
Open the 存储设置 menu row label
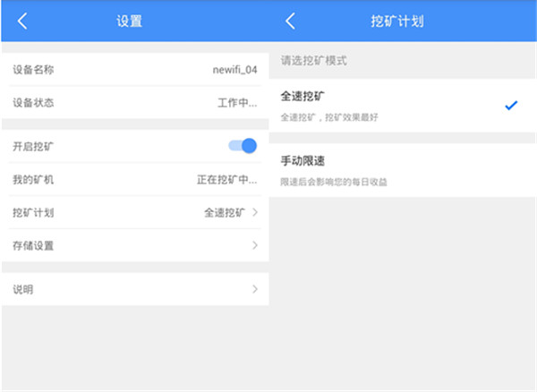point(33,245)
